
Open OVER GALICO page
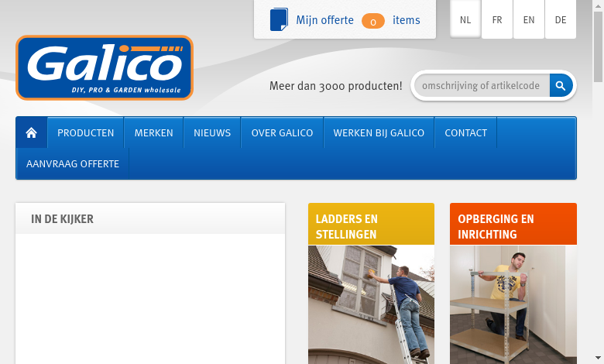tap(282, 132)
